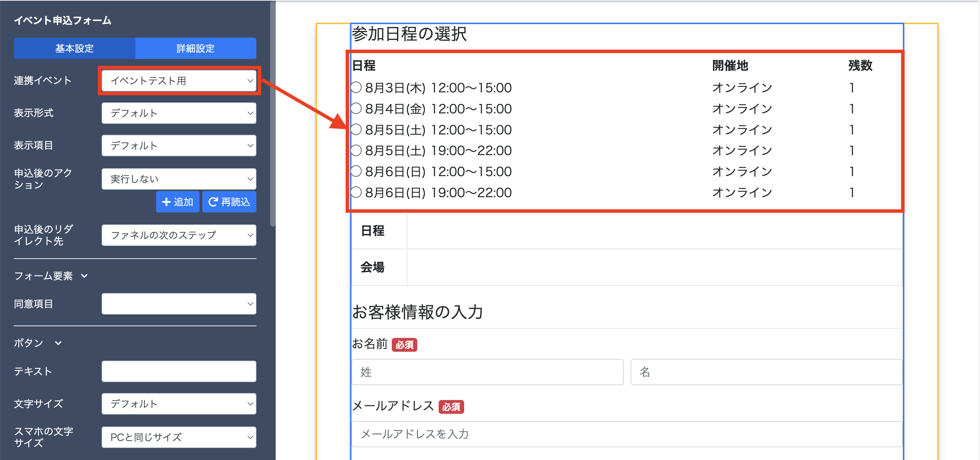Viewport: 980px width, 460px height.
Task: Open the 同意項目 dropdown
Action: [179, 304]
